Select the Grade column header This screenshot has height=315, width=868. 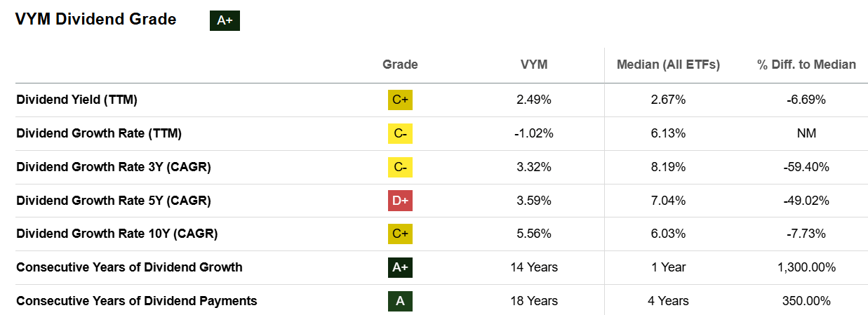[400, 65]
